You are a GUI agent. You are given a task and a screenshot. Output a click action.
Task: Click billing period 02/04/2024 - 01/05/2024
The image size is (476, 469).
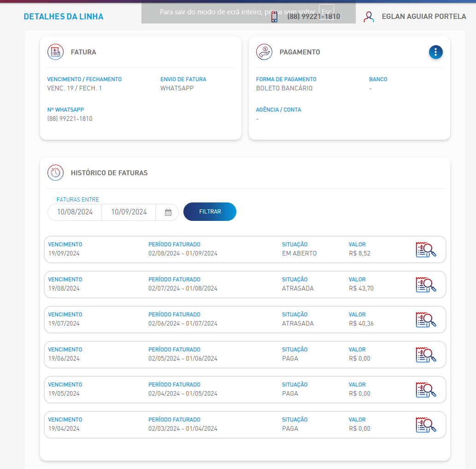tap(183, 393)
